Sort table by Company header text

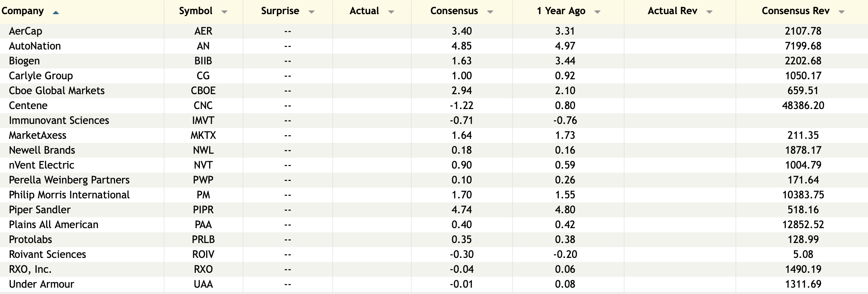click(x=23, y=11)
